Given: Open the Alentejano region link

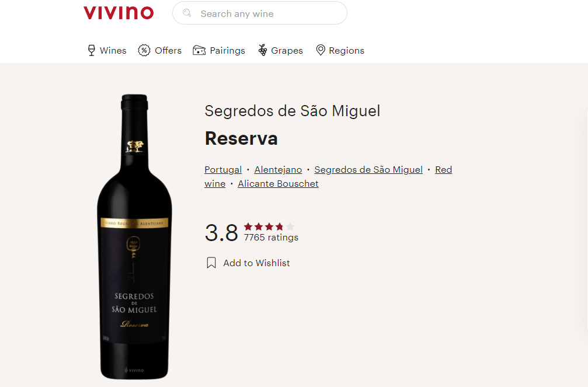Looking at the screenshot, I should pyautogui.click(x=278, y=169).
